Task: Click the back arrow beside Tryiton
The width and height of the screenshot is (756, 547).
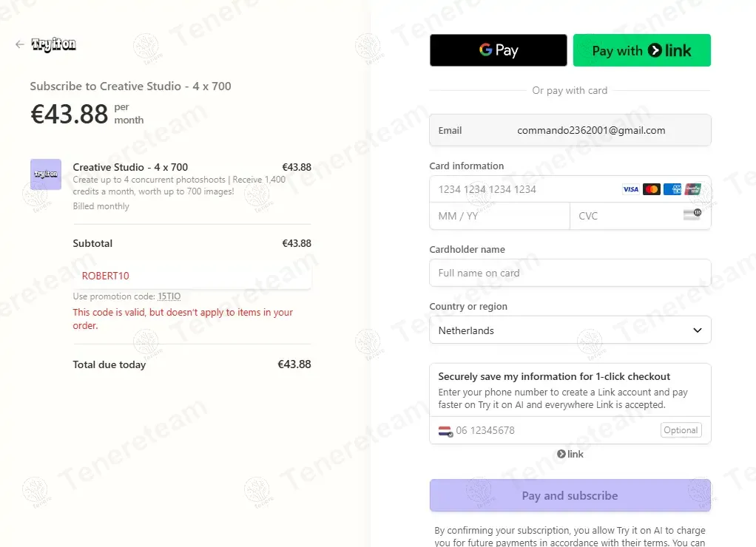Action: (x=19, y=45)
